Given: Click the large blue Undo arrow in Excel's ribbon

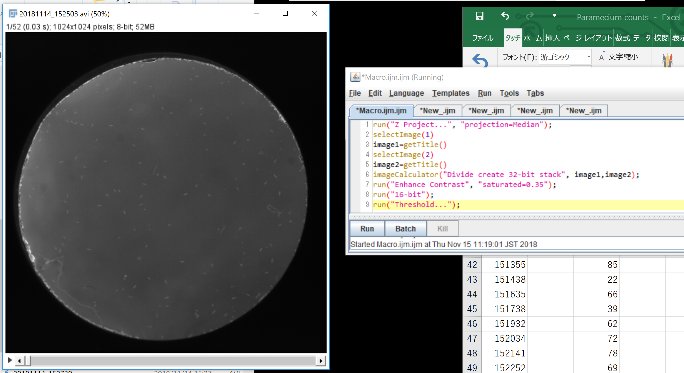Looking at the screenshot, I should [x=480, y=60].
